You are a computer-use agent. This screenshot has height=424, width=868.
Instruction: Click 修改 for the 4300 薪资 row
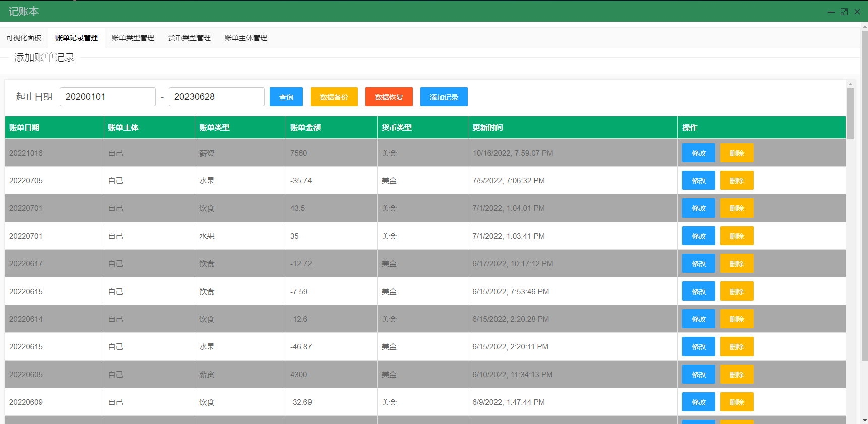click(x=699, y=374)
